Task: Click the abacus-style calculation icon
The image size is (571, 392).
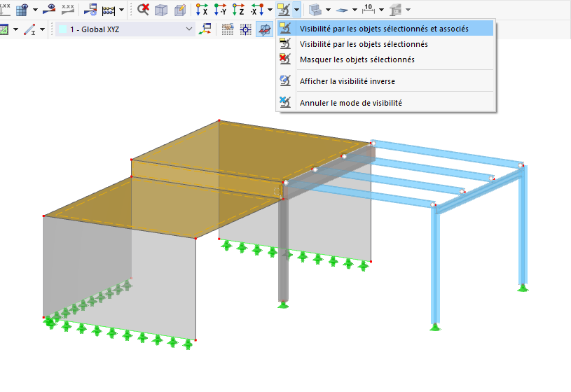Action: coord(109,10)
